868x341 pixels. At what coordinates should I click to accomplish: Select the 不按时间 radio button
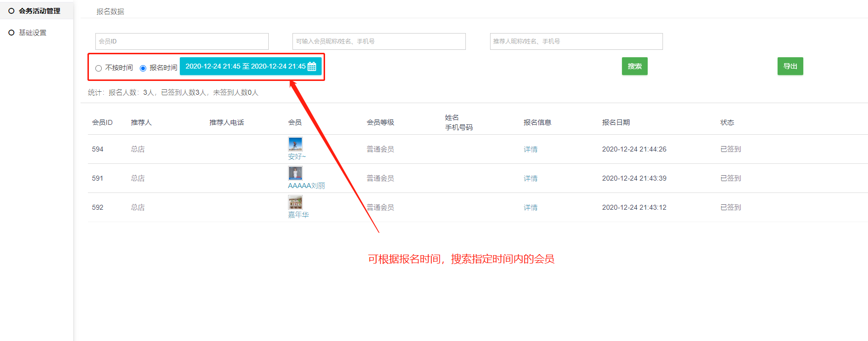pos(98,68)
